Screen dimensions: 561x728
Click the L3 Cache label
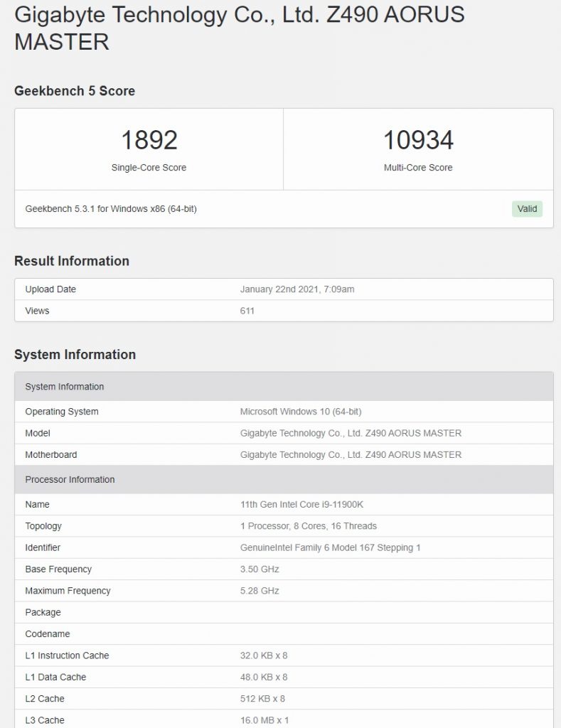pyautogui.click(x=45, y=721)
